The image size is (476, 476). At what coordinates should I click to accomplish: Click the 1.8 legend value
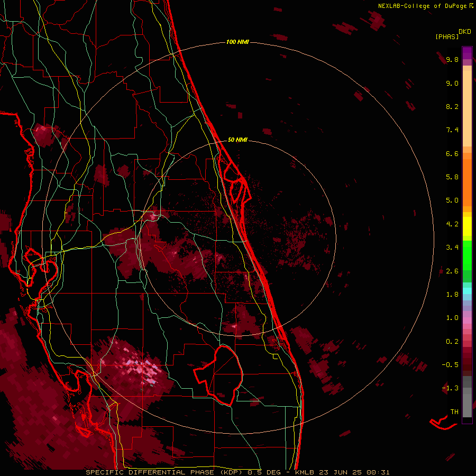pos(452,295)
